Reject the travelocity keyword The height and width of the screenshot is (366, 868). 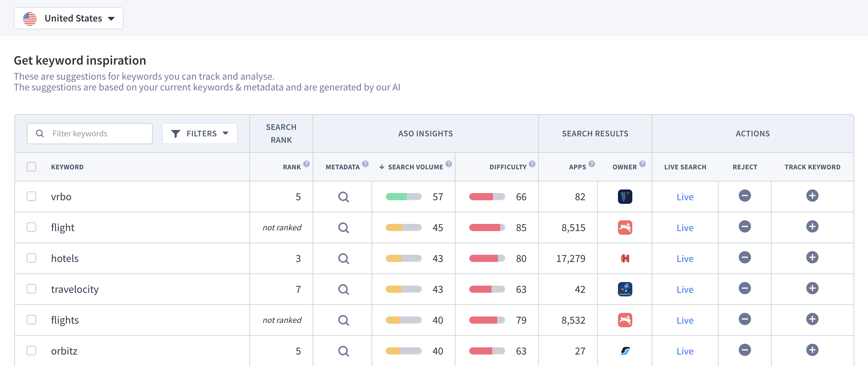click(x=745, y=288)
